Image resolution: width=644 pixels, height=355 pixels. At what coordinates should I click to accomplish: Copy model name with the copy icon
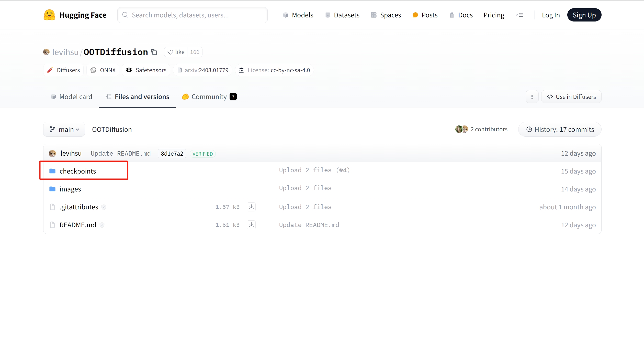point(154,52)
